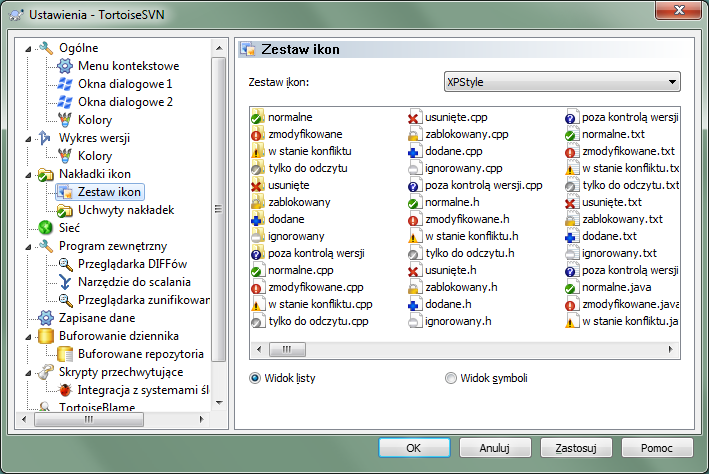Viewport: 709px width, 474px height.
Task: Click the Anuluj button
Action: pyautogui.click(x=495, y=448)
